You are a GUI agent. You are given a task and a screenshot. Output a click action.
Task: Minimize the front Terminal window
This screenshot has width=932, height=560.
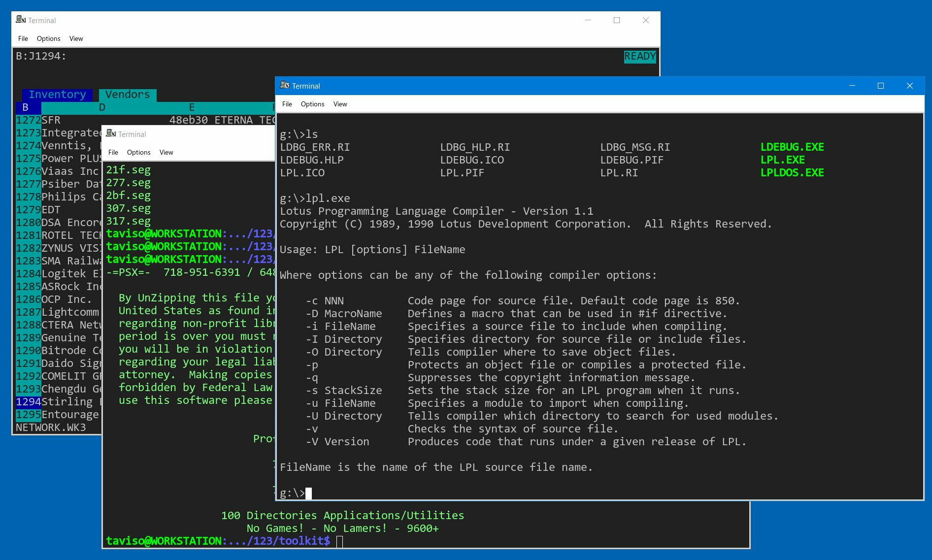[852, 86]
